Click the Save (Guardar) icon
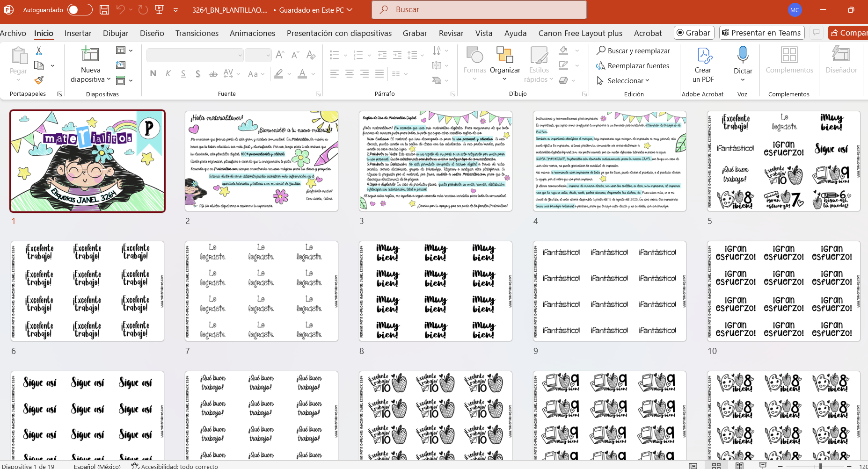This screenshot has height=469, width=868. coord(104,10)
